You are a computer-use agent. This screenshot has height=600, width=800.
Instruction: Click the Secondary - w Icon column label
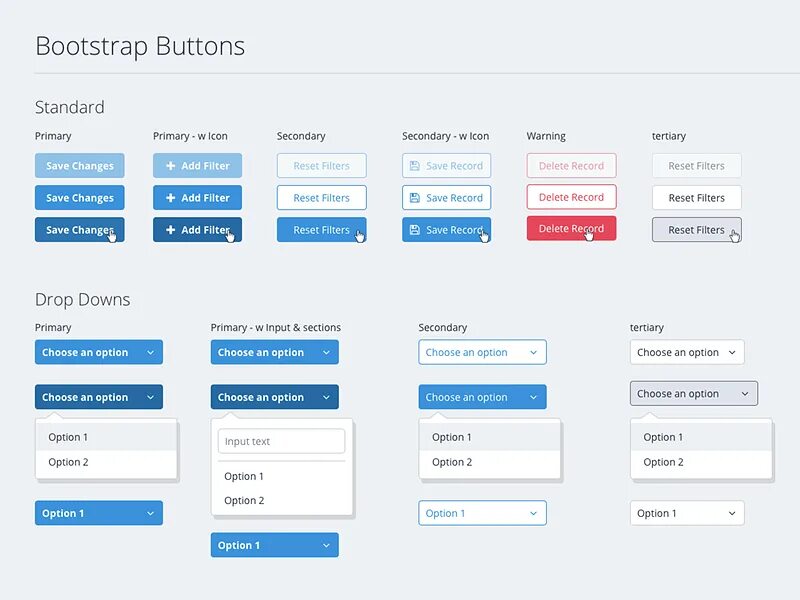[445, 136]
